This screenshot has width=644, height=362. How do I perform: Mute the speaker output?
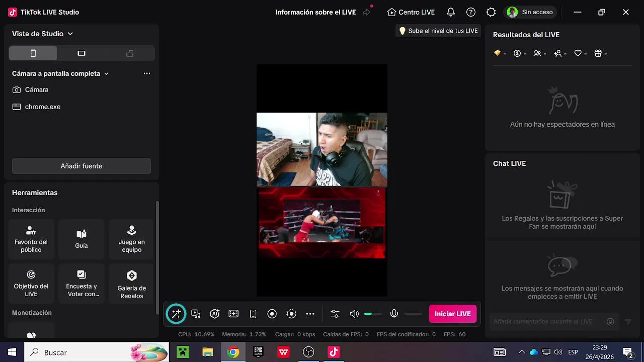point(354,314)
